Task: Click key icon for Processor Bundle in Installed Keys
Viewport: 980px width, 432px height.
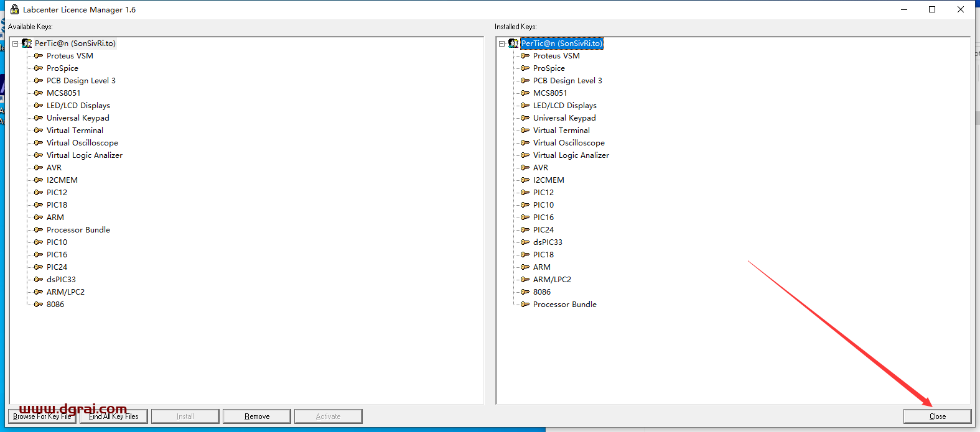Action: (525, 305)
